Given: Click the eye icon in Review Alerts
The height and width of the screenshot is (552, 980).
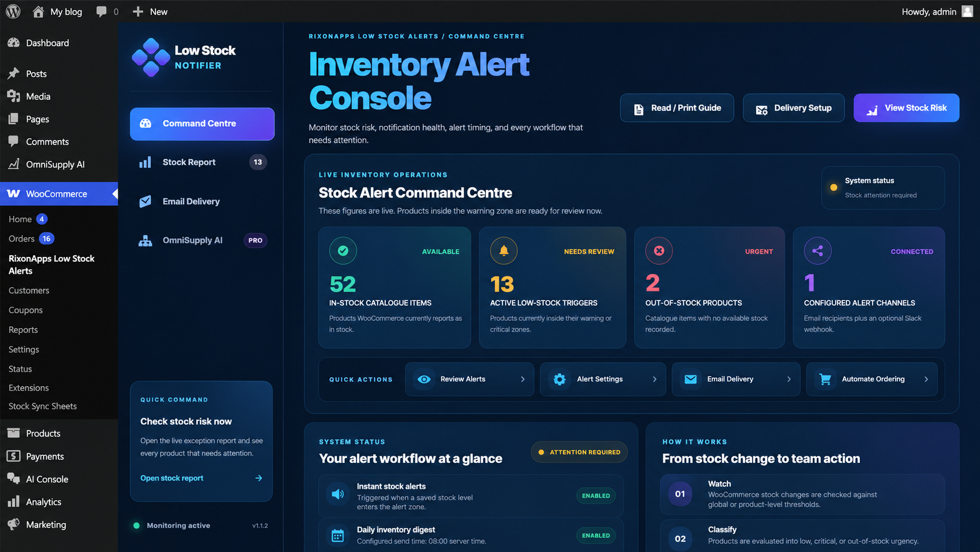Looking at the screenshot, I should (424, 380).
